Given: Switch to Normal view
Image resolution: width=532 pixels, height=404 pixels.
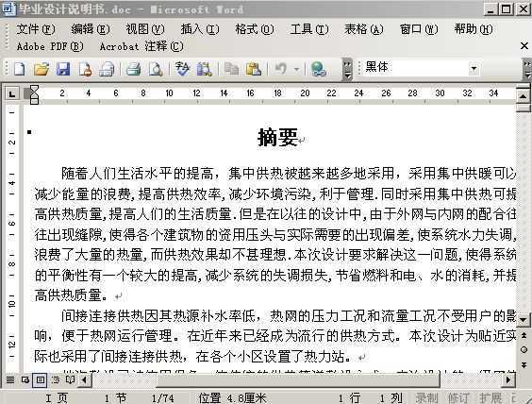Looking at the screenshot, I should pyautogui.click(x=10, y=379).
